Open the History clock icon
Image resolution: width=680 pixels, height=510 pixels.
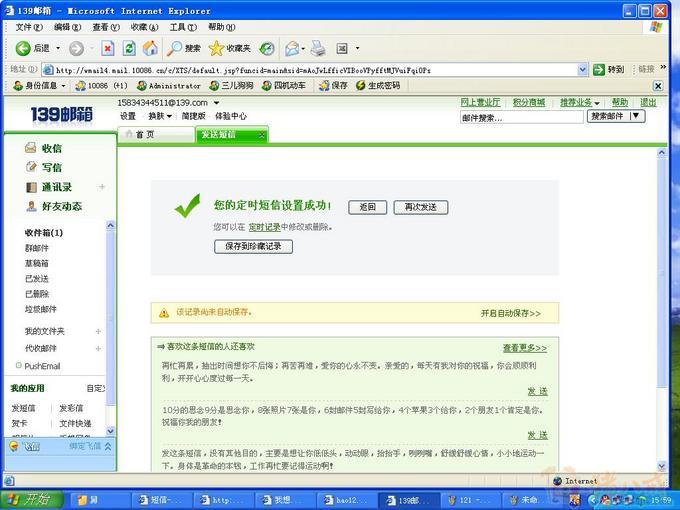tap(267, 48)
